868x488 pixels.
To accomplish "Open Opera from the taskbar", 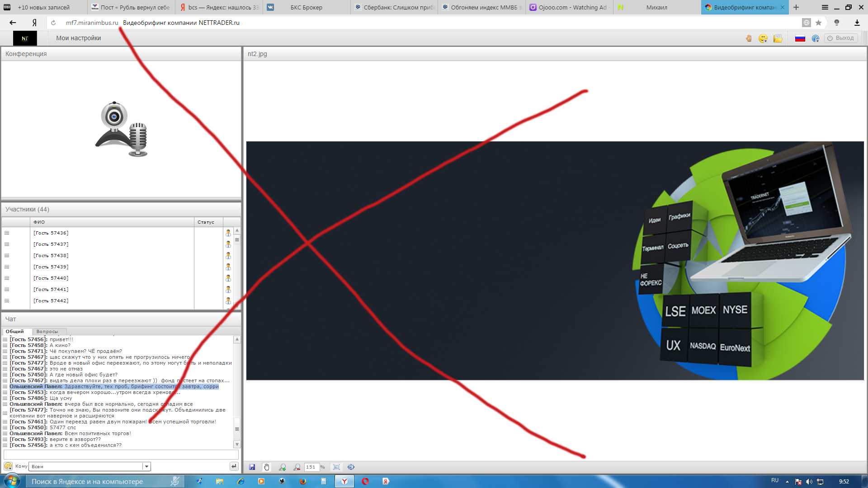I will (x=365, y=481).
